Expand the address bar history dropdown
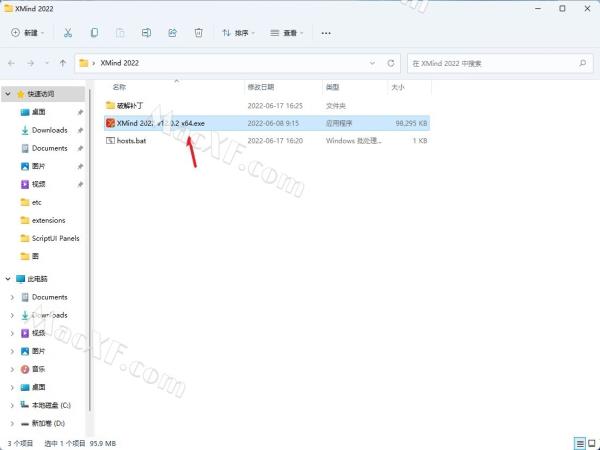The width and height of the screenshot is (600, 450). click(372, 63)
